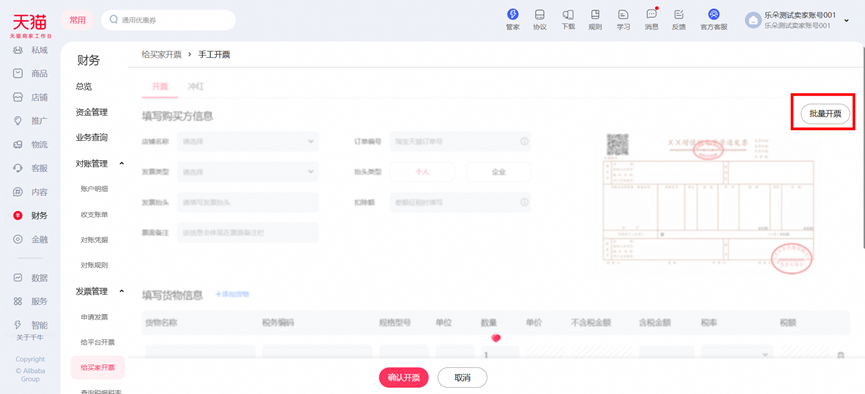Screen dimensions: 865x394
Task: Open the 数据 sidebar icon
Action: [18, 278]
